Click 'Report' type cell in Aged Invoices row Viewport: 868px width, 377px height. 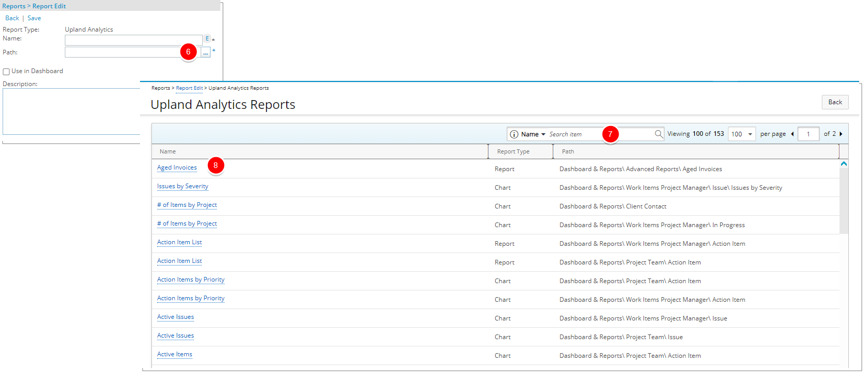(505, 169)
